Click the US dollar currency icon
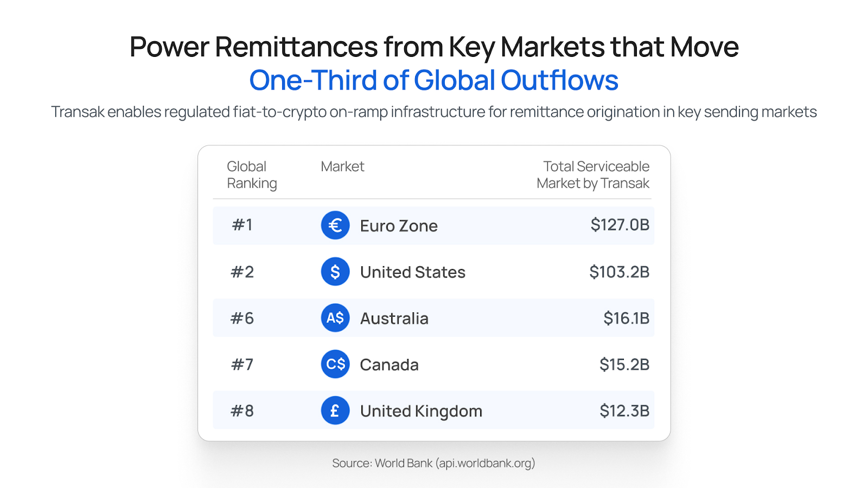The width and height of the screenshot is (868, 488). [335, 272]
